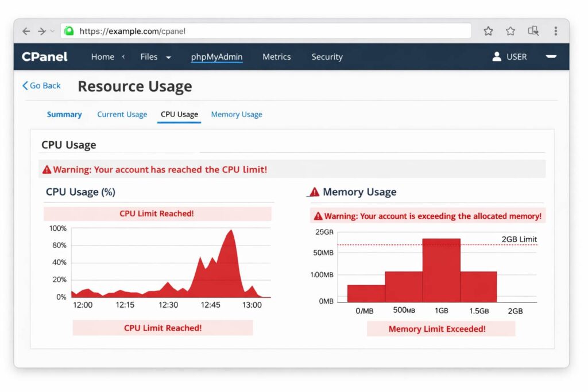Viewport: 588px width, 392px height.
Task: Click the second star icon in toolbar
Action: click(x=510, y=31)
